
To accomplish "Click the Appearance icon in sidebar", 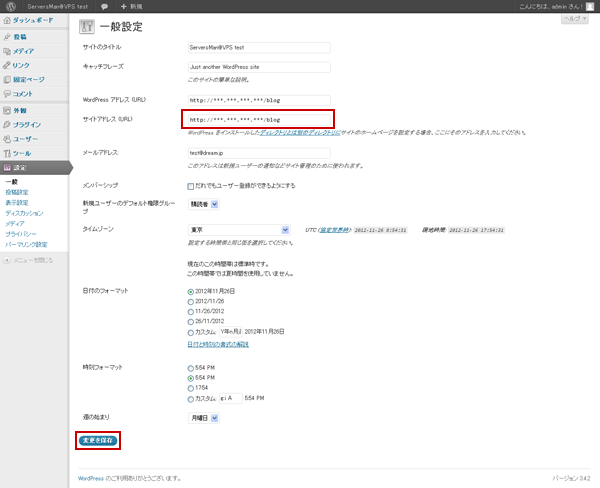I will pyautogui.click(x=7, y=111).
